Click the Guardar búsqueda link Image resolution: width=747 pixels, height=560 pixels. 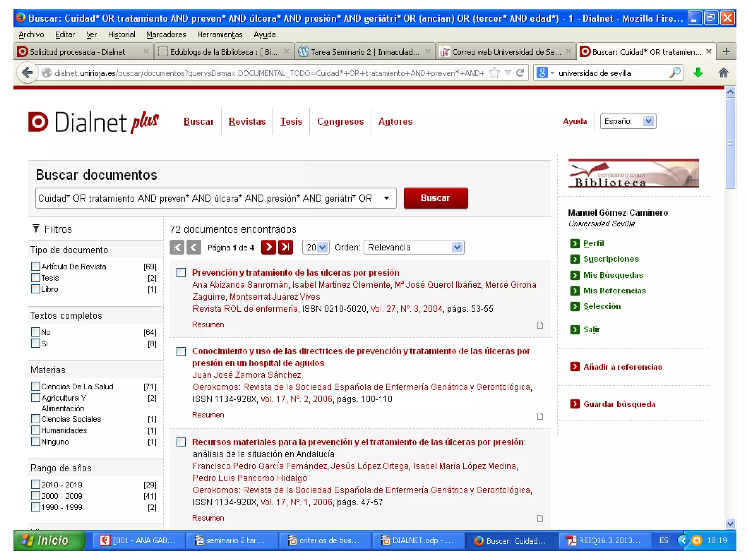click(x=619, y=404)
